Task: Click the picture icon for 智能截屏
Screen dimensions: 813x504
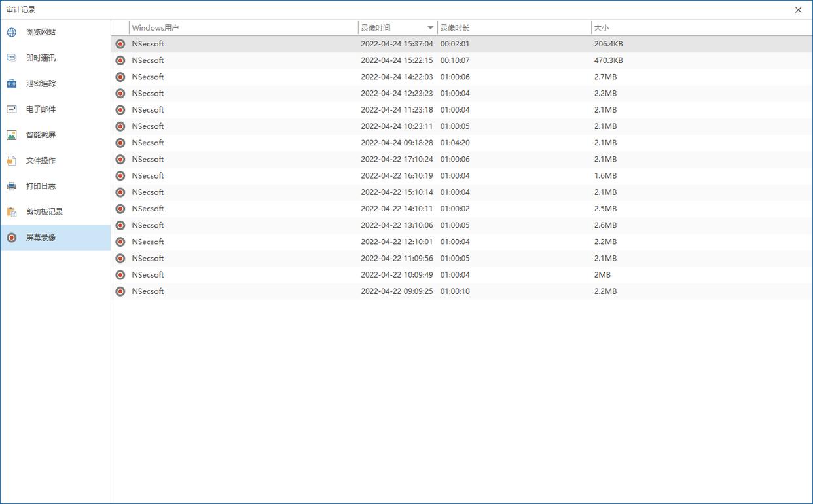Action: tap(12, 135)
